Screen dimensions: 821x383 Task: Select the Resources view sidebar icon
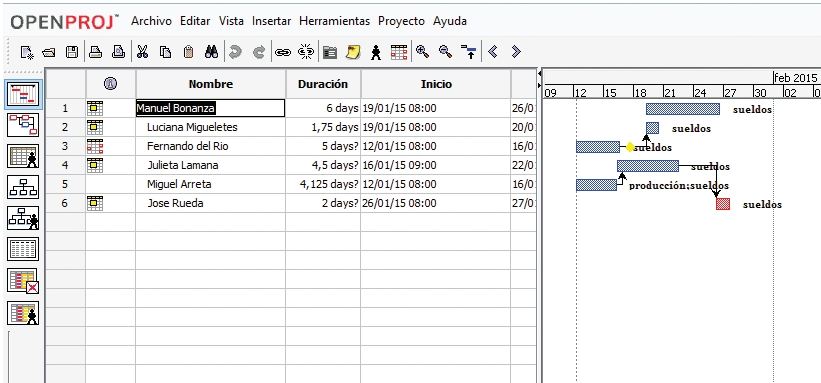(23, 156)
